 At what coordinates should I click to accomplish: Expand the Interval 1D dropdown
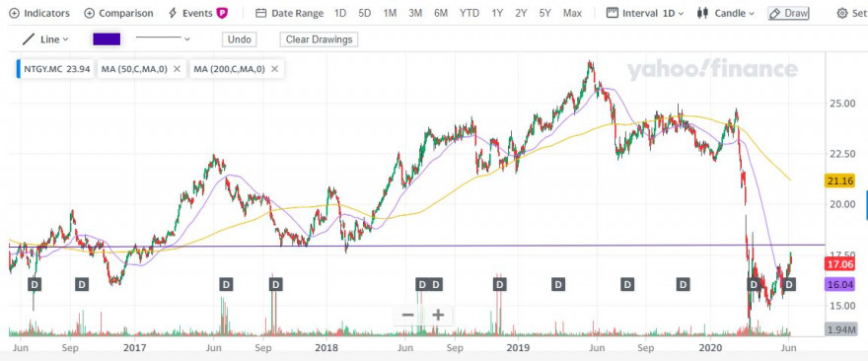pos(645,13)
